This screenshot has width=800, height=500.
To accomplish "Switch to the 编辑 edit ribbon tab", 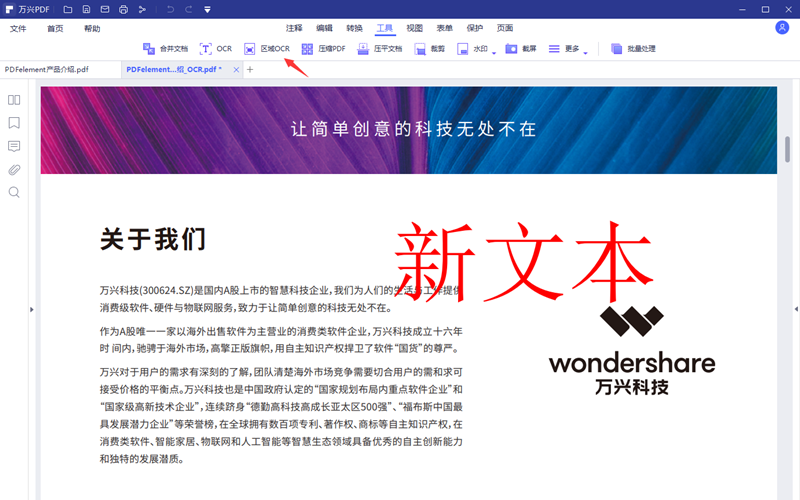I will tap(325, 29).
